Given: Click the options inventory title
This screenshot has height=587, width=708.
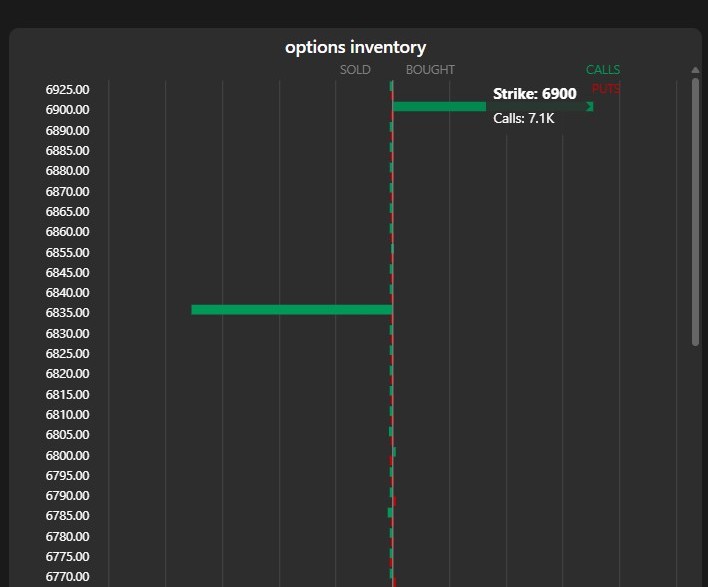Looking at the screenshot, I should tap(355, 47).
